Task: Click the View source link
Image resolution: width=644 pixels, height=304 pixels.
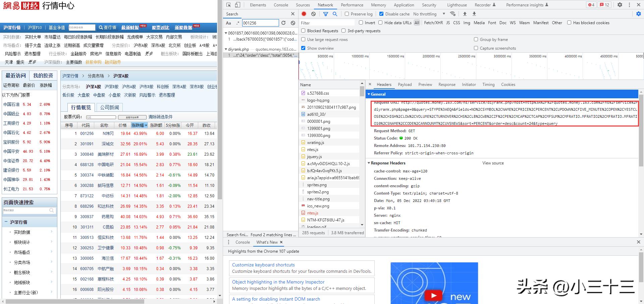Action: click(493, 163)
